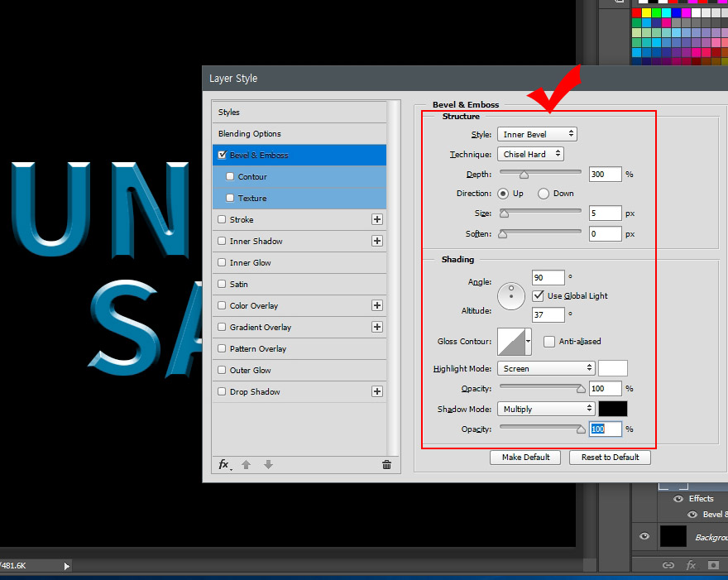The height and width of the screenshot is (580, 728).
Task: Open the Technique dropdown showing Chisel Hard
Action: [530, 154]
